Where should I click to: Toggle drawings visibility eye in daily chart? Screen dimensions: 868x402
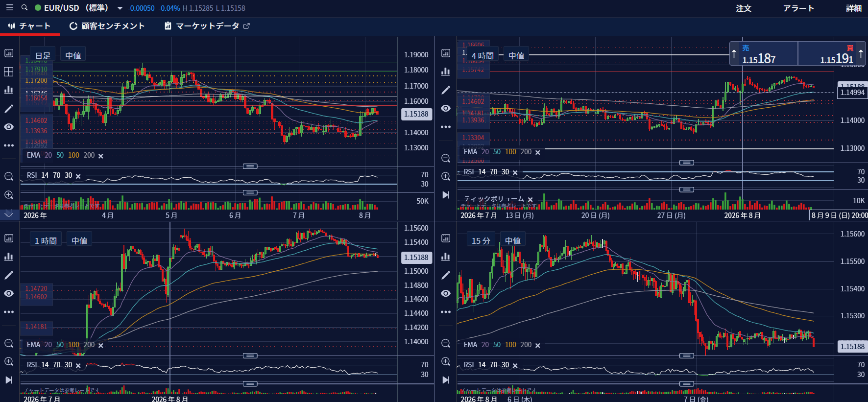[x=9, y=127]
